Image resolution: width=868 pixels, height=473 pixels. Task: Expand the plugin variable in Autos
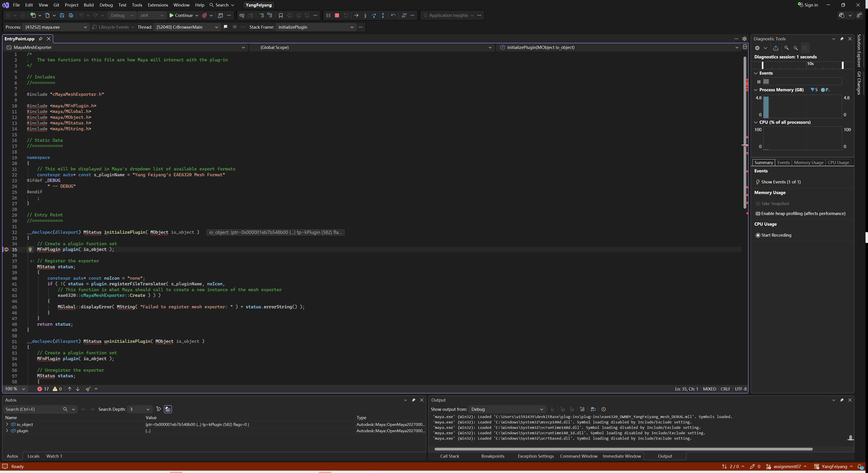point(7,431)
